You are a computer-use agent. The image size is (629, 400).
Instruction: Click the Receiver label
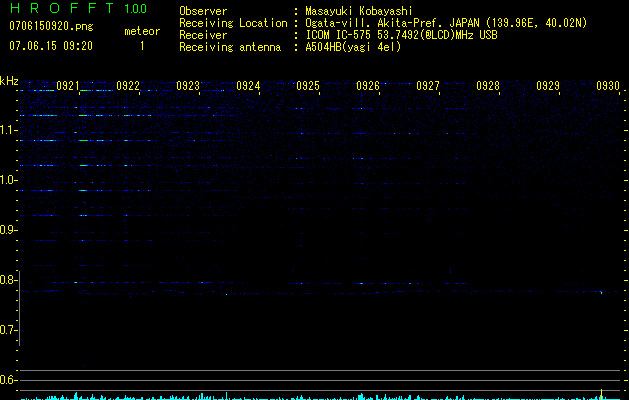tap(203, 35)
